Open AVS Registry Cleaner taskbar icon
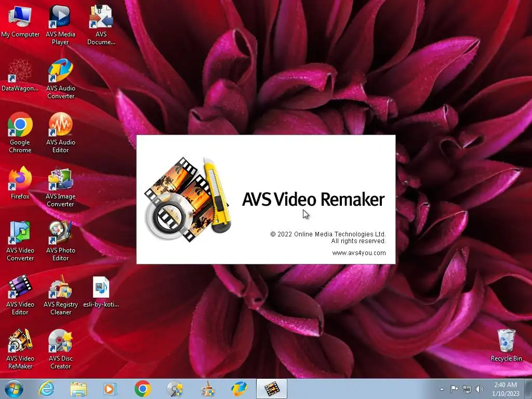The image size is (532, 399). click(207, 389)
